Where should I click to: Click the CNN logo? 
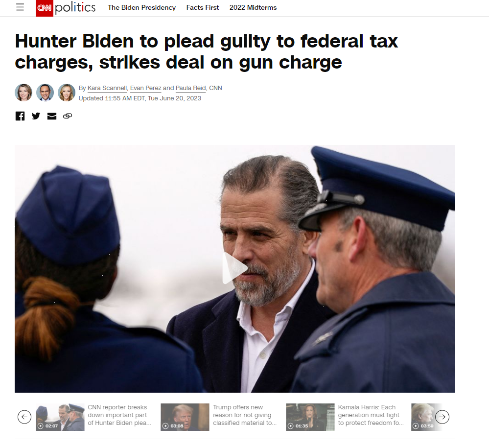coord(44,8)
